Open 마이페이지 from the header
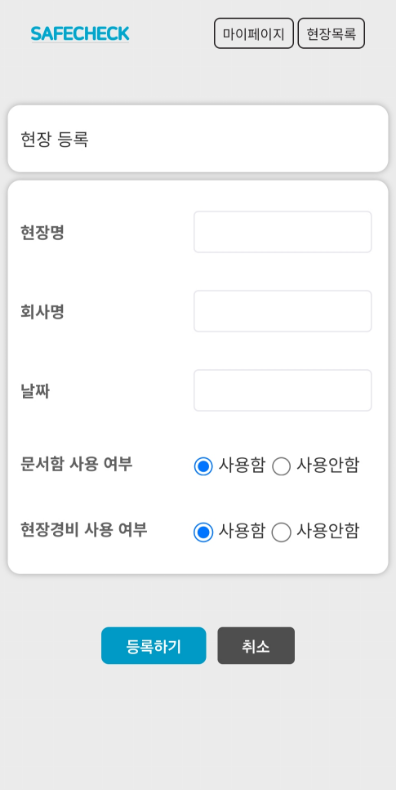396x790 pixels. tap(254, 34)
